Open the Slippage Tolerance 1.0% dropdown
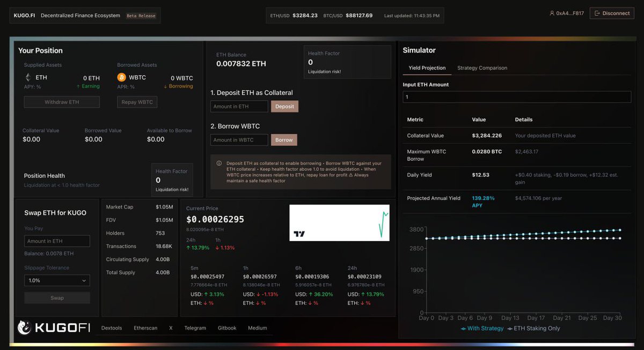 [57, 280]
